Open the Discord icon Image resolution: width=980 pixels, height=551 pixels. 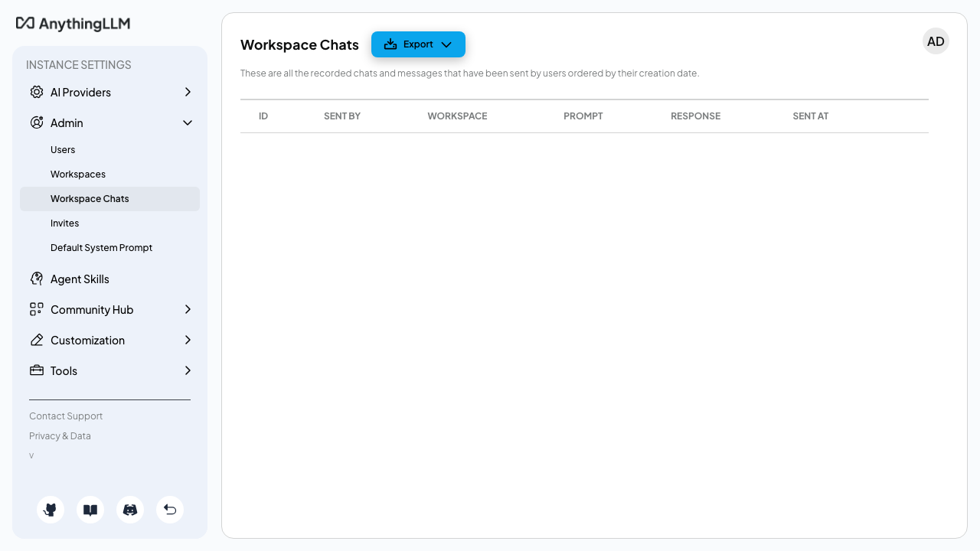point(130,510)
